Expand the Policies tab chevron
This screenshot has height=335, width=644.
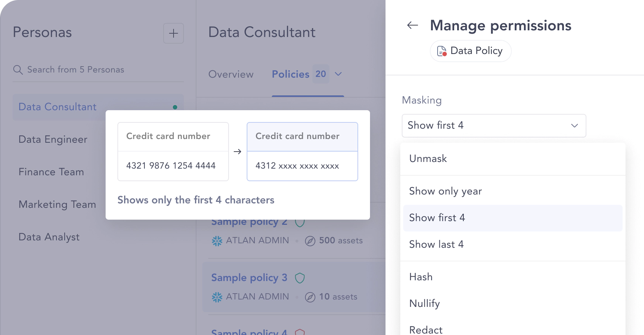click(x=338, y=74)
